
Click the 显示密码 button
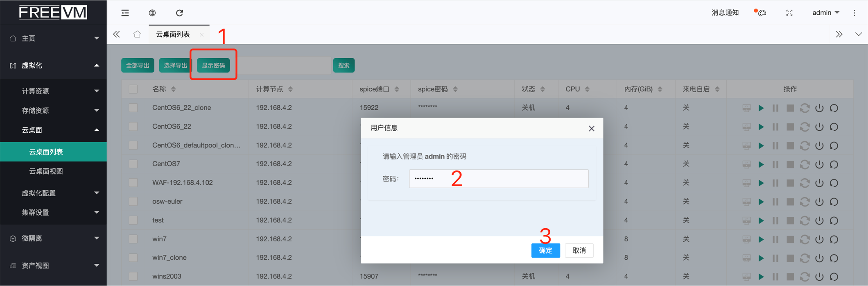(x=213, y=66)
